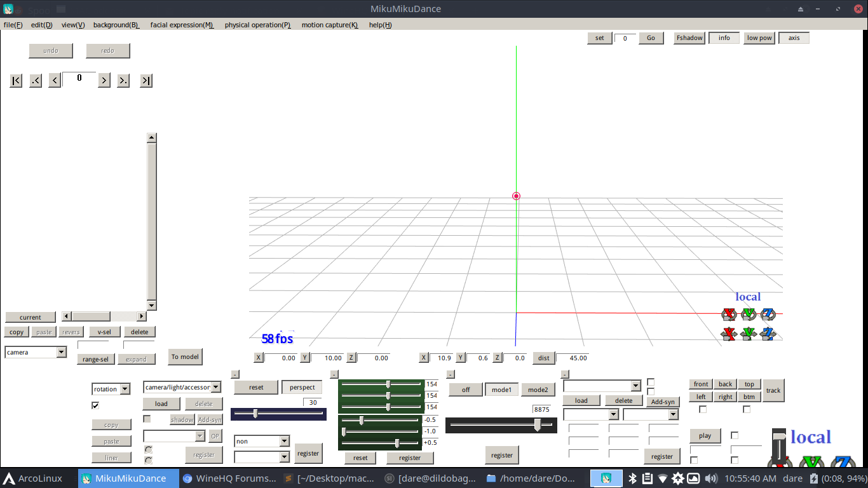Open the ArcoLinux menu launcher
The height and width of the screenshot is (488, 868).
click(x=34, y=478)
